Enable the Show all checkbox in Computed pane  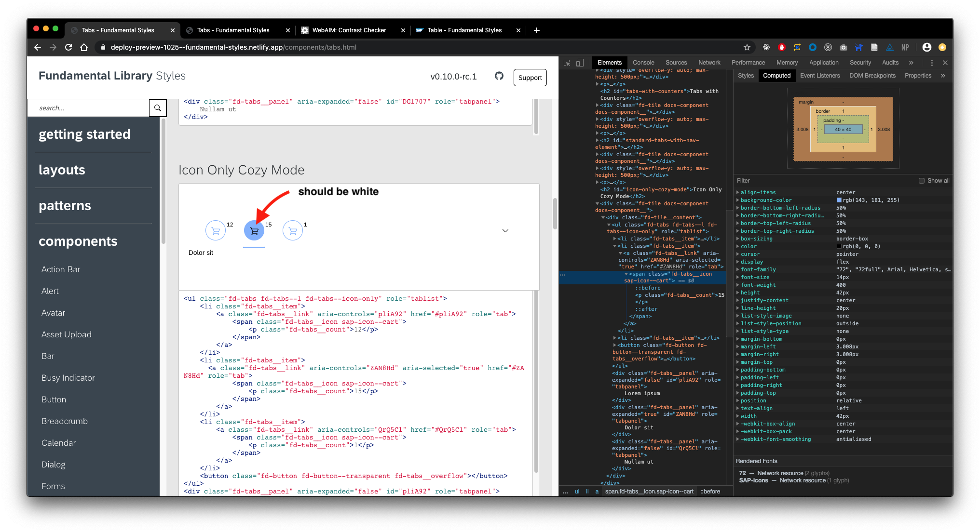(922, 181)
